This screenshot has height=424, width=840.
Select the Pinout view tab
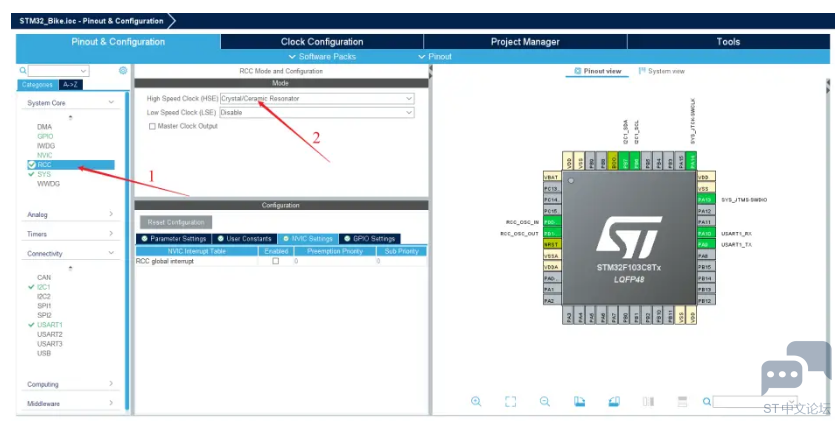(x=597, y=71)
